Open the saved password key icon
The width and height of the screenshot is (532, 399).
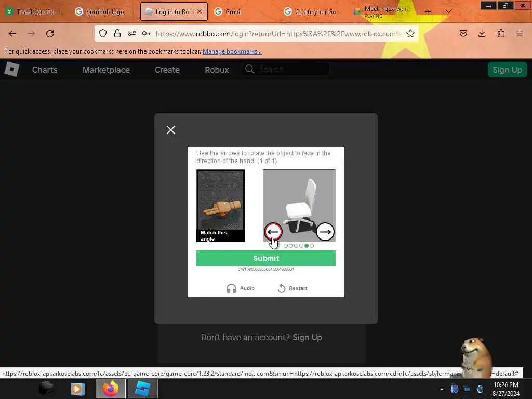146,33
